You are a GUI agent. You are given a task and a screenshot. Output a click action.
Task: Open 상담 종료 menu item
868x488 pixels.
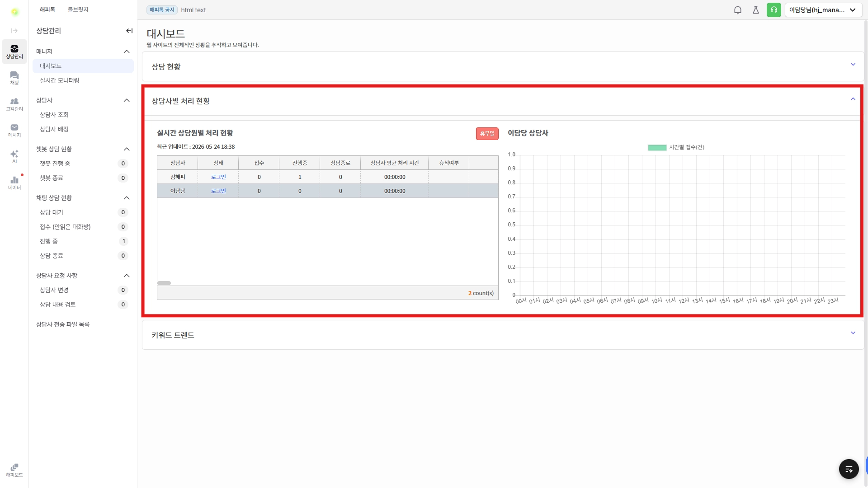(83, 256)
